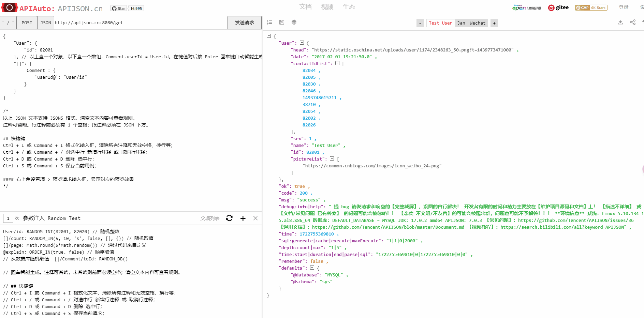644x318 pixels.
Task: Collapse the "user" object node
Action: point(302,43)
